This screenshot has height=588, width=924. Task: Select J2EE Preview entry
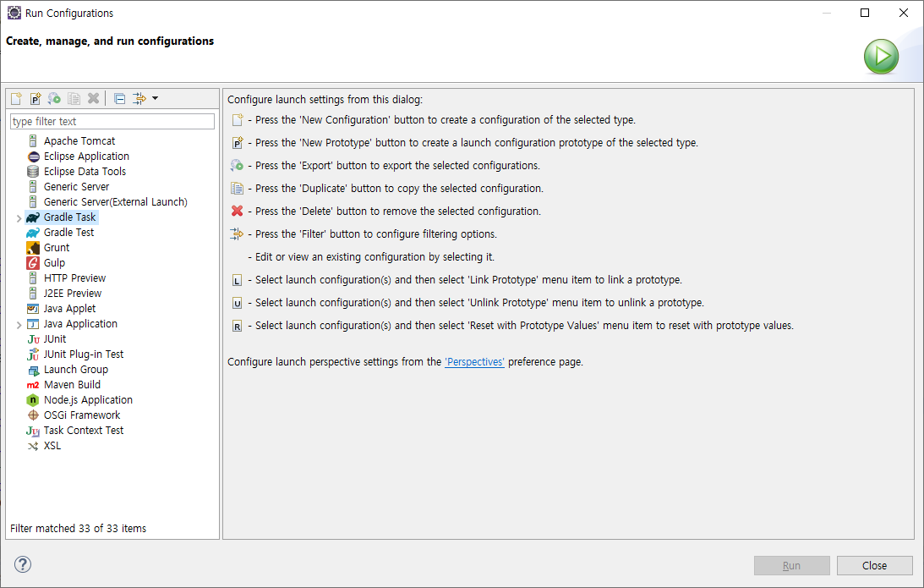click(73, 294)
